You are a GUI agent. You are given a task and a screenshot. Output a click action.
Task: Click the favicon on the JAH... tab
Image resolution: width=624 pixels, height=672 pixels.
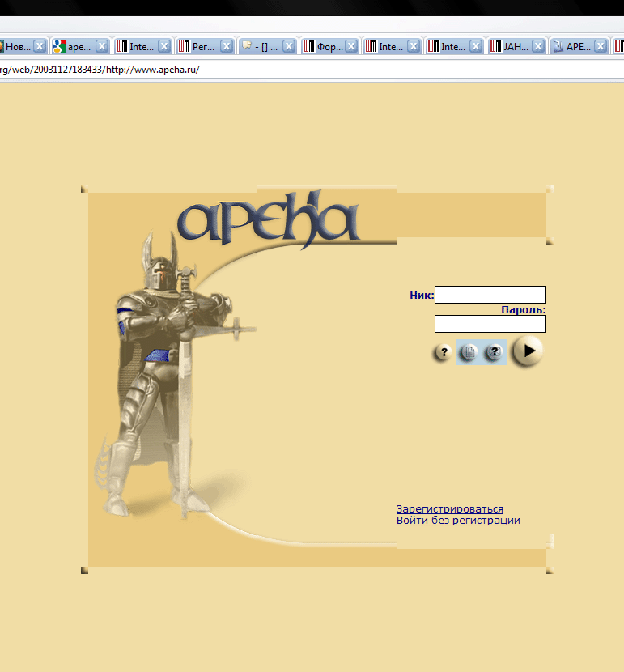pyautogui.click(x=495, y=46)
